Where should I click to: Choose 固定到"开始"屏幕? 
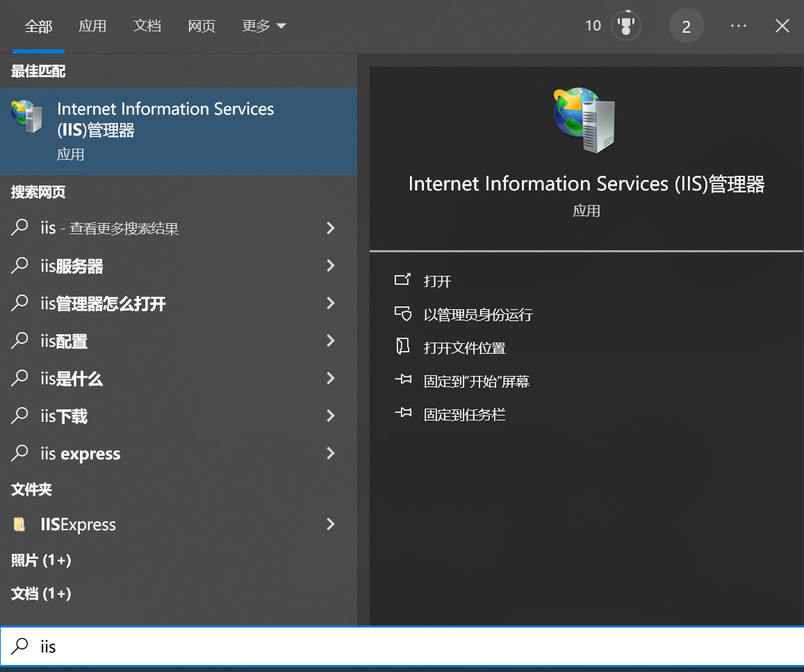tap(476, 382)
